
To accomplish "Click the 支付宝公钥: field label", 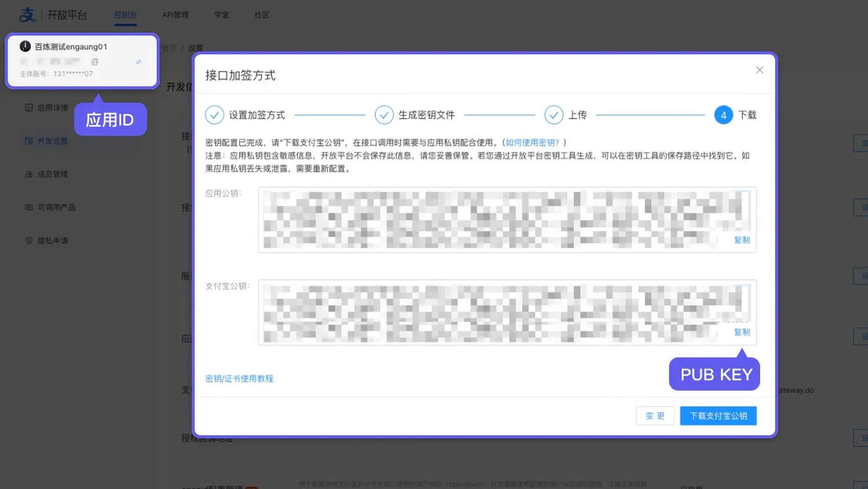I will (228, 286).
